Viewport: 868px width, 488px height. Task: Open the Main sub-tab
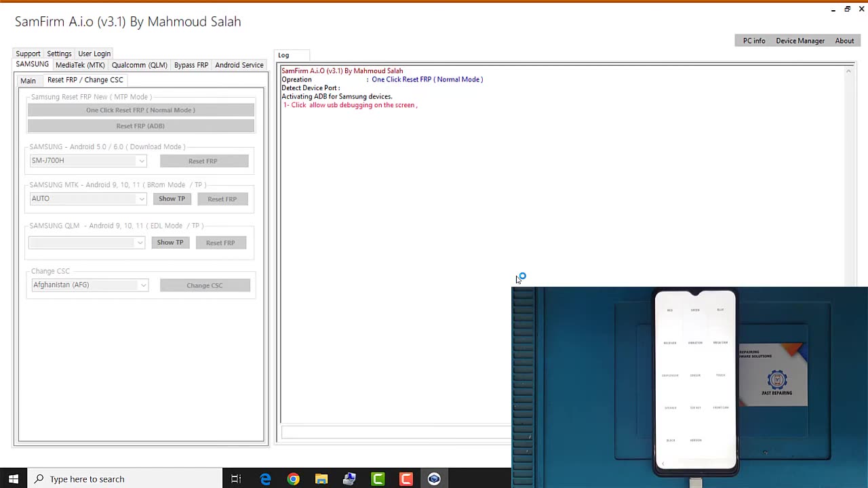pyautogui.click(x=28, y=81)
